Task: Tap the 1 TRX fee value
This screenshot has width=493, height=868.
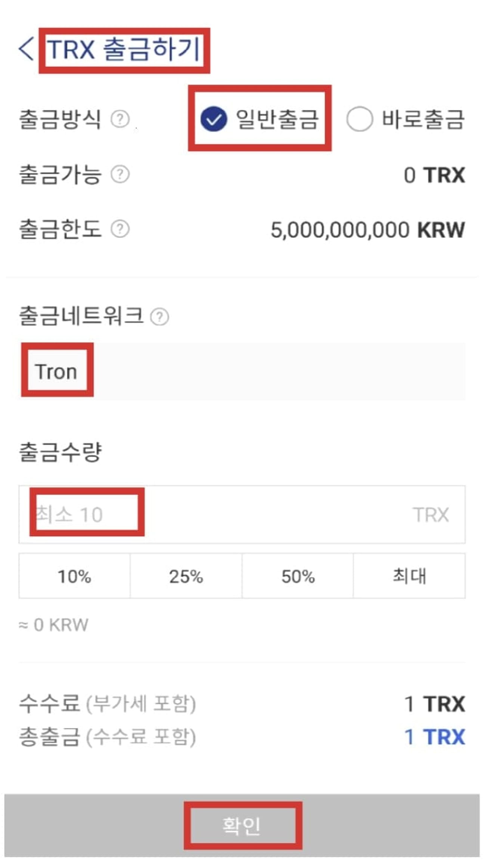Action: pyautogui.click(x=434, y=704)
